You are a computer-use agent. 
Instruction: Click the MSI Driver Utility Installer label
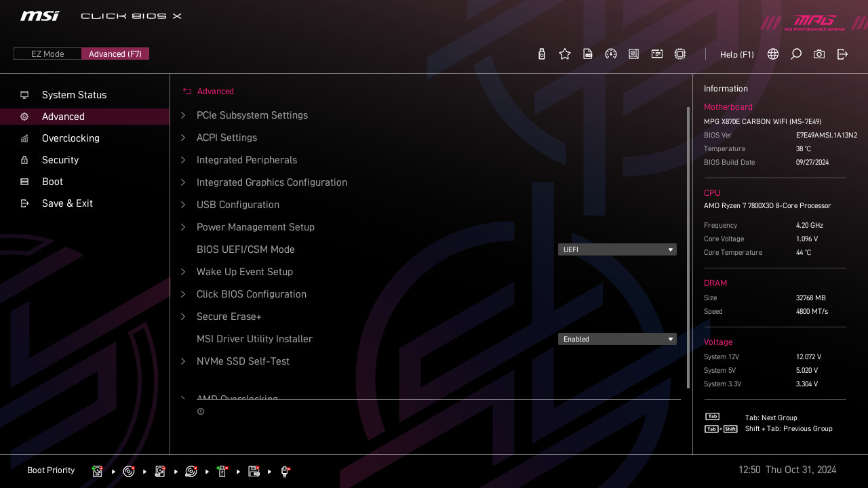[254, 339]
